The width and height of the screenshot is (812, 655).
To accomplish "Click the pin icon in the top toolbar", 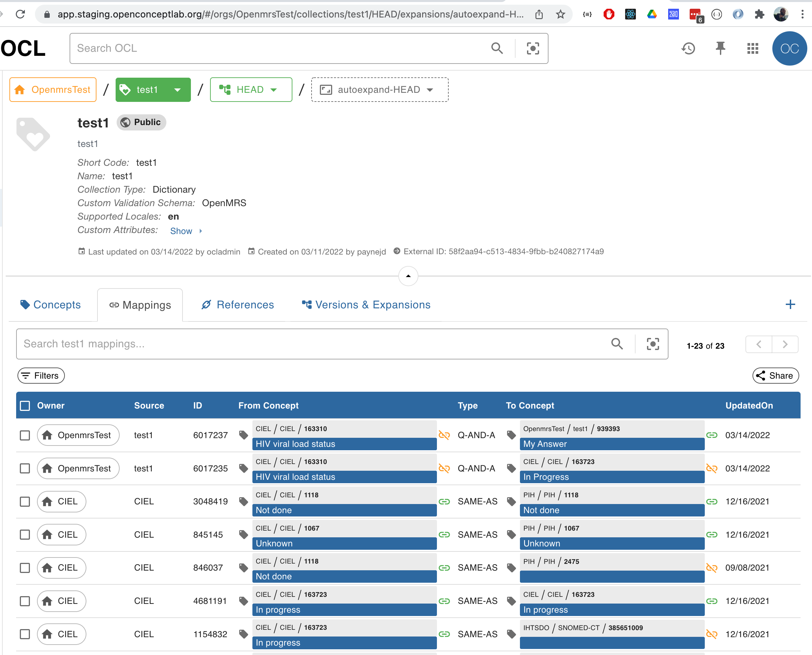I will point(720,48).
